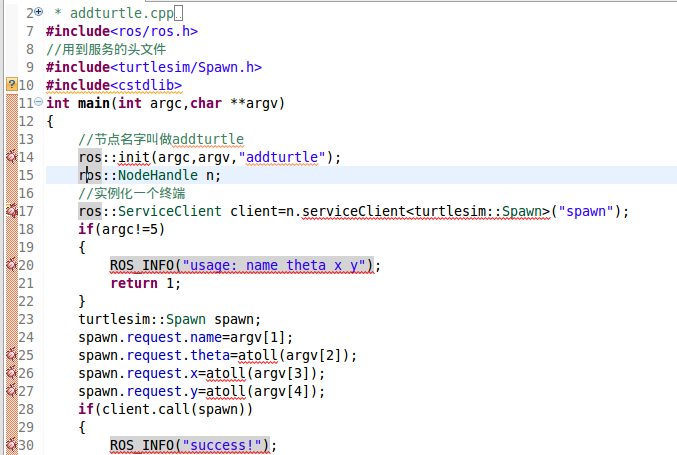Click the 'main' function name on line 11
Screen dimensions: 677x455
[x=94, y=103]
